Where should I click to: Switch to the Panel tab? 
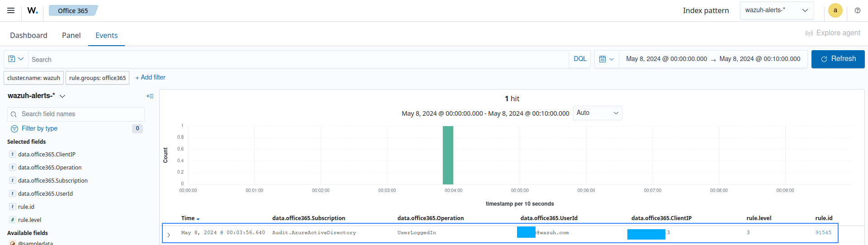point(71,35)
